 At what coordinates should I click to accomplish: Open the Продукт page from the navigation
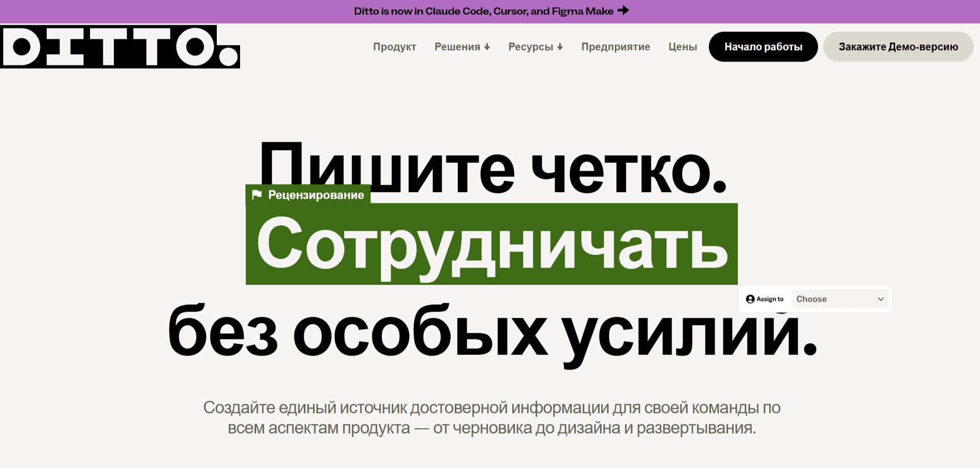click(x=394, y=47)
